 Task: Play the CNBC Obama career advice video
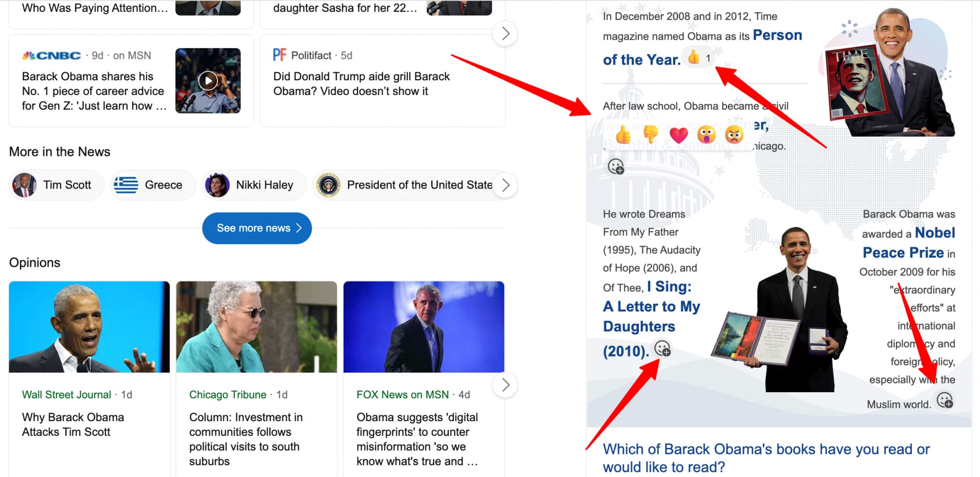(208, 80)
